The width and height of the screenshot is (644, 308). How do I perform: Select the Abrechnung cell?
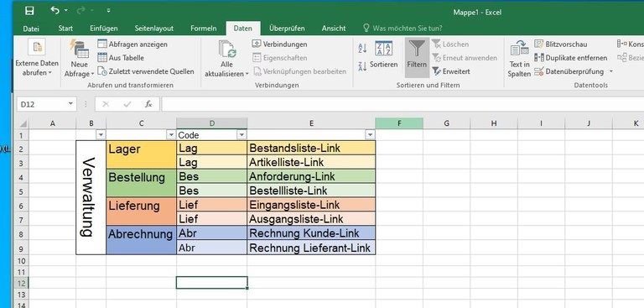(141, 240)
